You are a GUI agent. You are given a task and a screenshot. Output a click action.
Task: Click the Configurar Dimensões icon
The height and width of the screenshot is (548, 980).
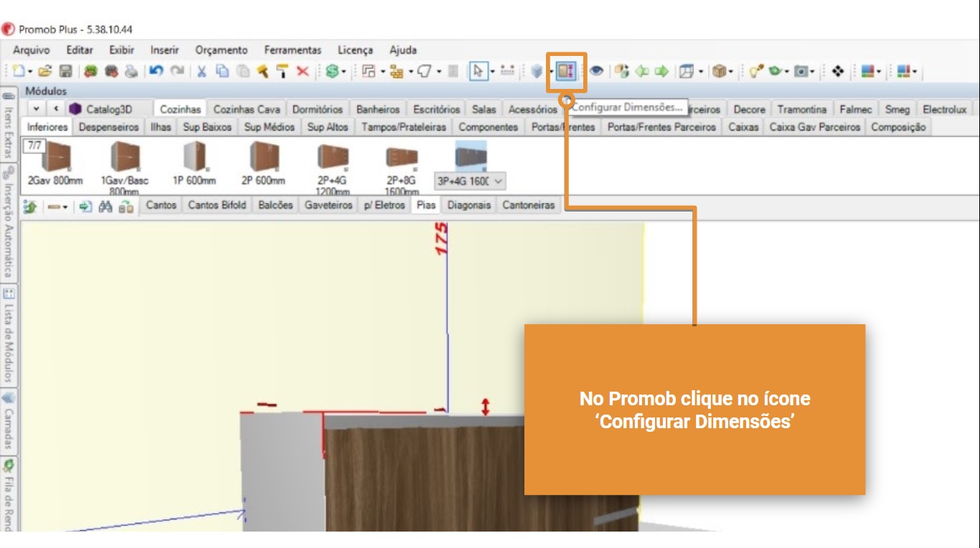pyautogui.click(x=566, y=71)
